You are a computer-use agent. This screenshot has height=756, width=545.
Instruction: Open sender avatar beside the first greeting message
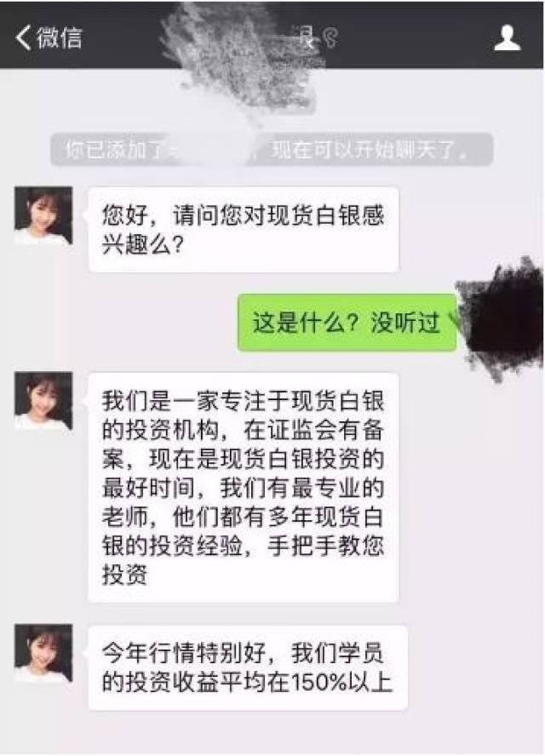[x=43, y=215]
